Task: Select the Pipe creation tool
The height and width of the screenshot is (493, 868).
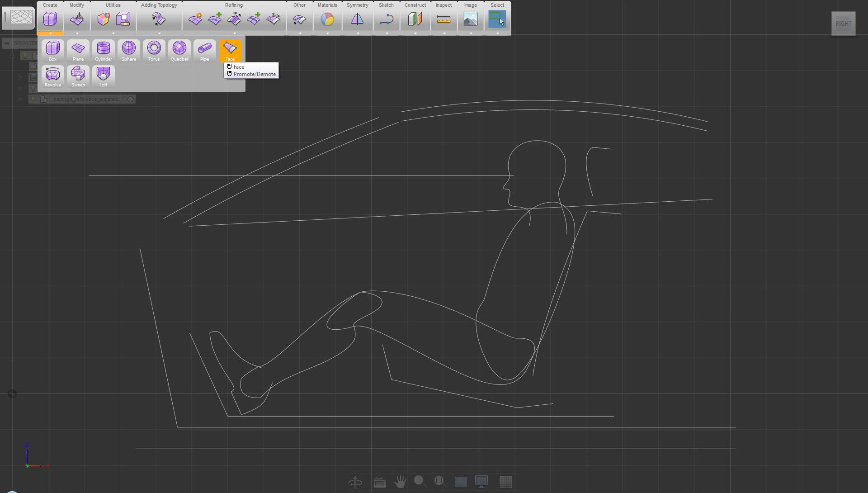Action: [x=204, y=50]
